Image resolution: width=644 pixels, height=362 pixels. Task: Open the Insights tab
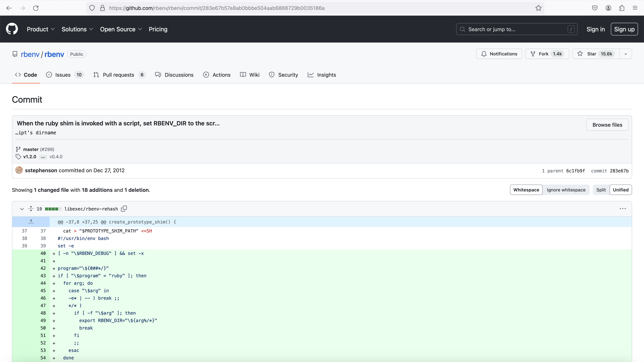point(322,75)
